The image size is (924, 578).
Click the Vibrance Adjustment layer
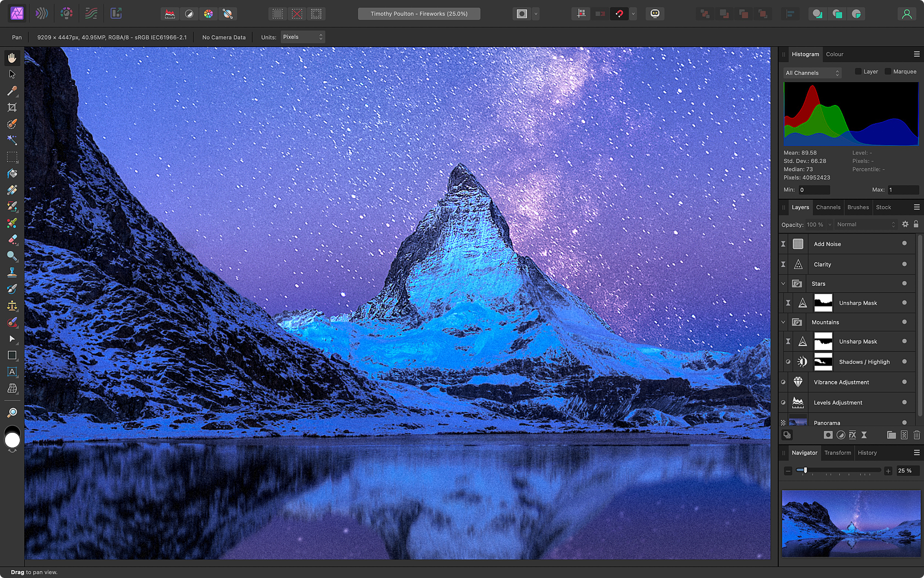(x=841, y=381)
